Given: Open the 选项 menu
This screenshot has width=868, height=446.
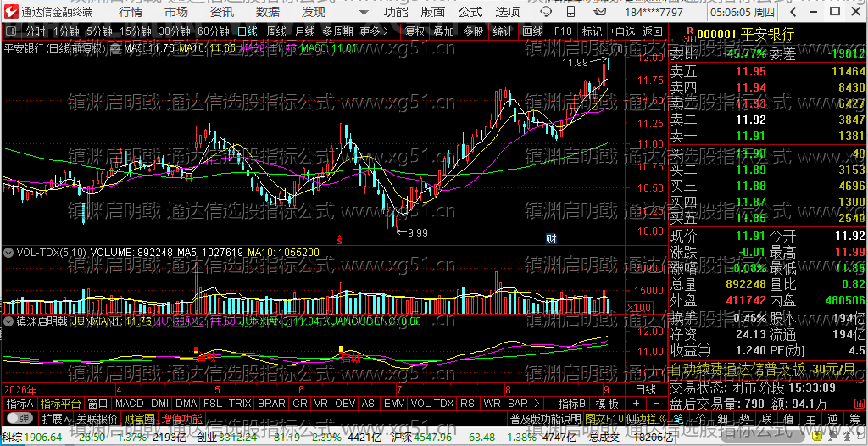Looking at the screenshot, I should click(507, 12).
